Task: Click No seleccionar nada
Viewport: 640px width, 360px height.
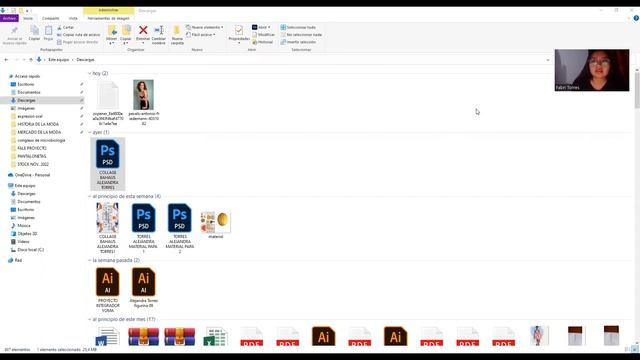Action: [x=301, y=35]
